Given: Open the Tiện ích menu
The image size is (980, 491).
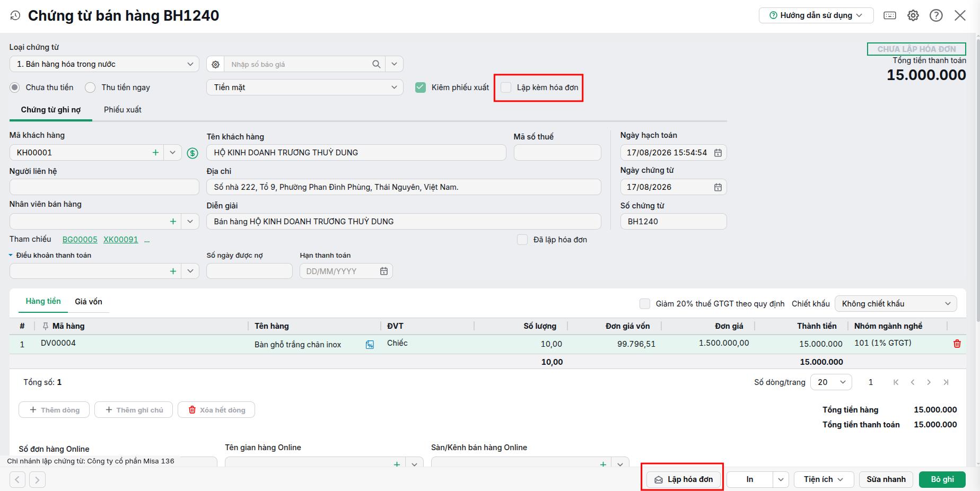Looking at the screenshot, I should point(824,480).
